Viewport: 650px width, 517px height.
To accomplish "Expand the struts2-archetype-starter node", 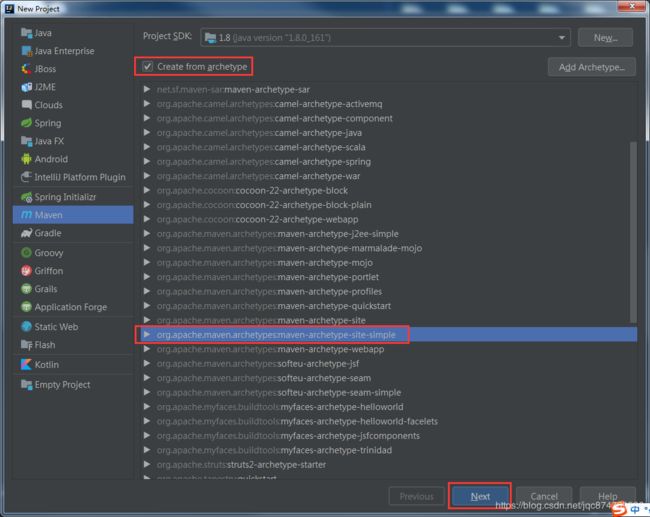I will point(147,464).
